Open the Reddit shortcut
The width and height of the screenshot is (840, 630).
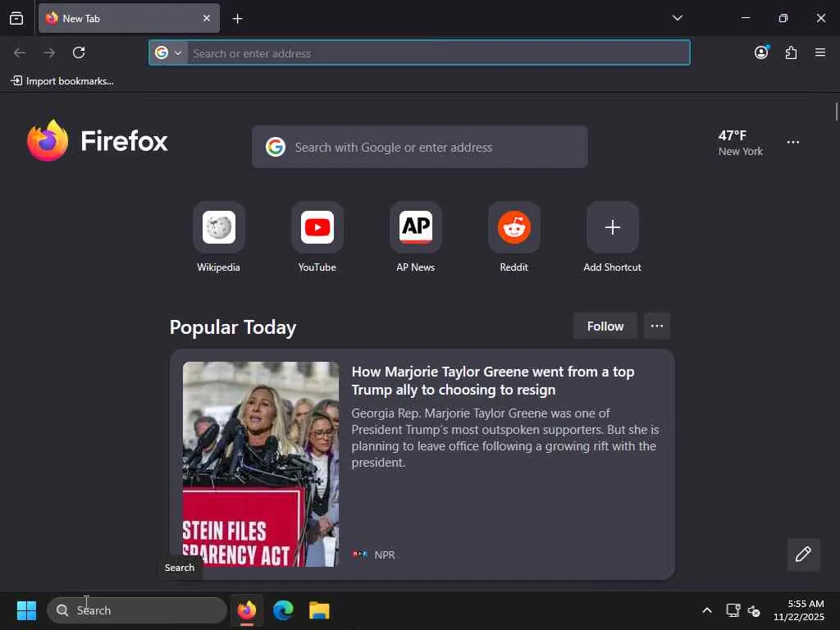click(514, 237)
